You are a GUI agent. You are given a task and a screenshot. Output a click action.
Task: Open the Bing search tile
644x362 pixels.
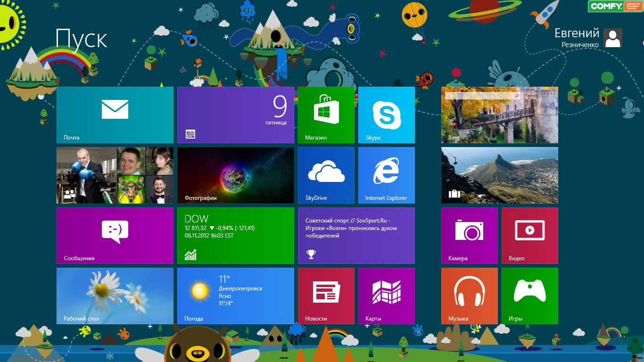pos(500,115)
